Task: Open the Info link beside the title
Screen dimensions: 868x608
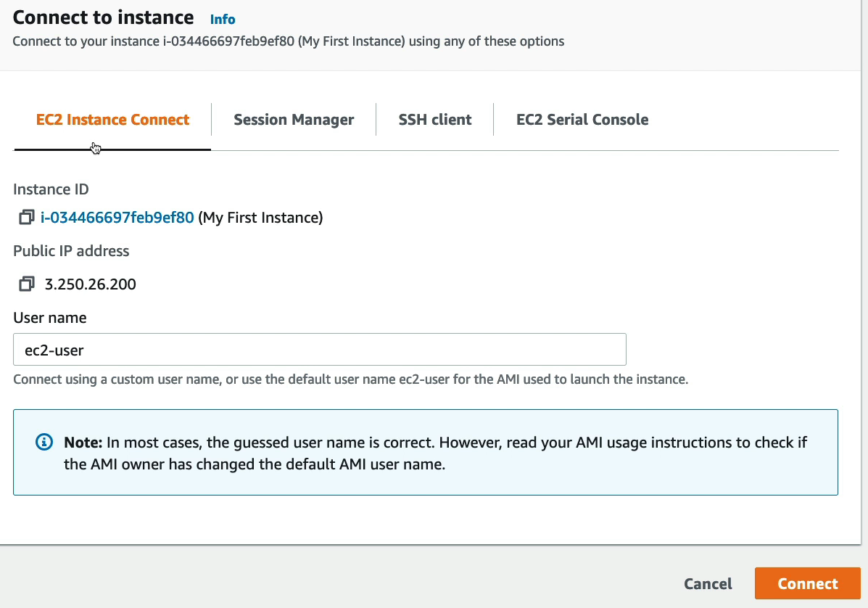Action: click(223, 20)
